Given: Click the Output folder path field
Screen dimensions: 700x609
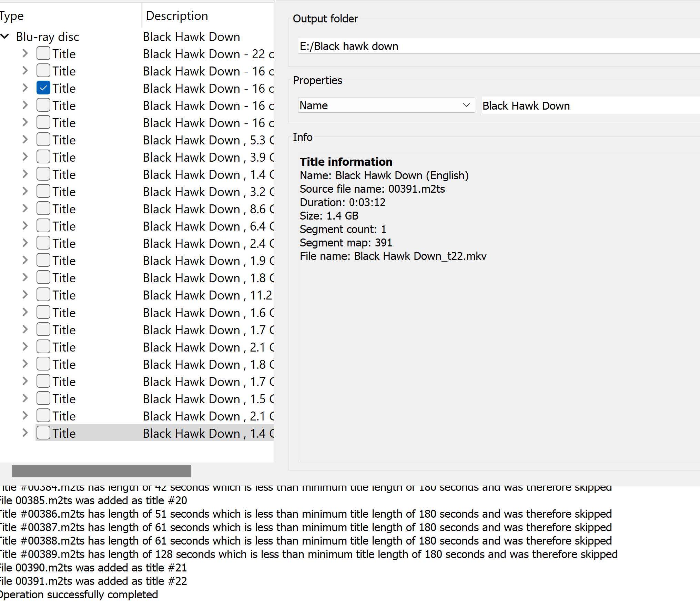Looking at the screenshot, I should tap(499, 46).
